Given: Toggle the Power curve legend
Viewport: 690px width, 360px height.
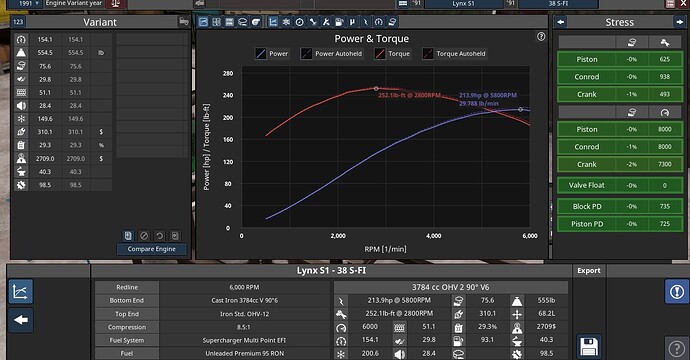Looking at the screenshot, I should pos(272,54).
